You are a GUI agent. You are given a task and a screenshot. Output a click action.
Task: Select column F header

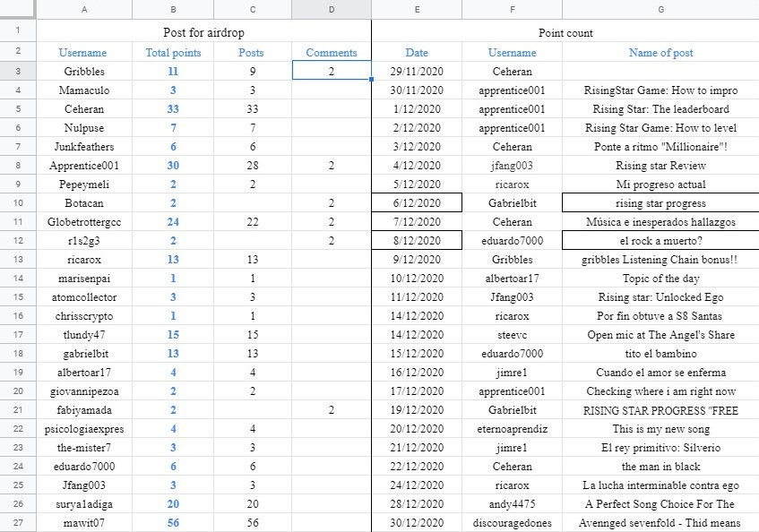[x=513, y=9]
